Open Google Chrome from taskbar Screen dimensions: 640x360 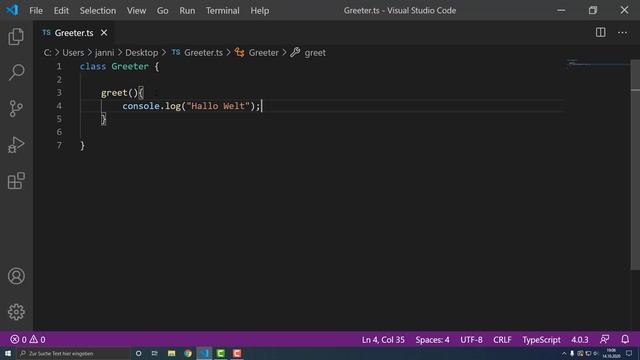pyautogui.click(x=188, y=353)
